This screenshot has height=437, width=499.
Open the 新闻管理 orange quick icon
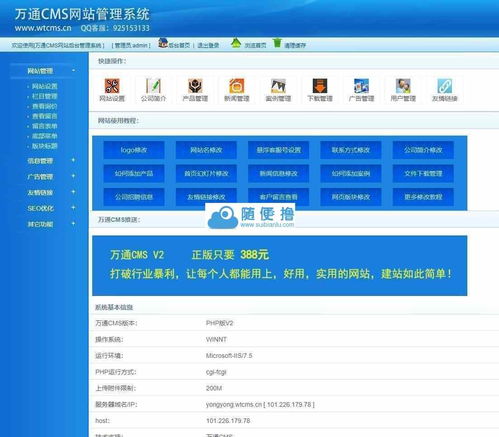(x=237, y=86)
